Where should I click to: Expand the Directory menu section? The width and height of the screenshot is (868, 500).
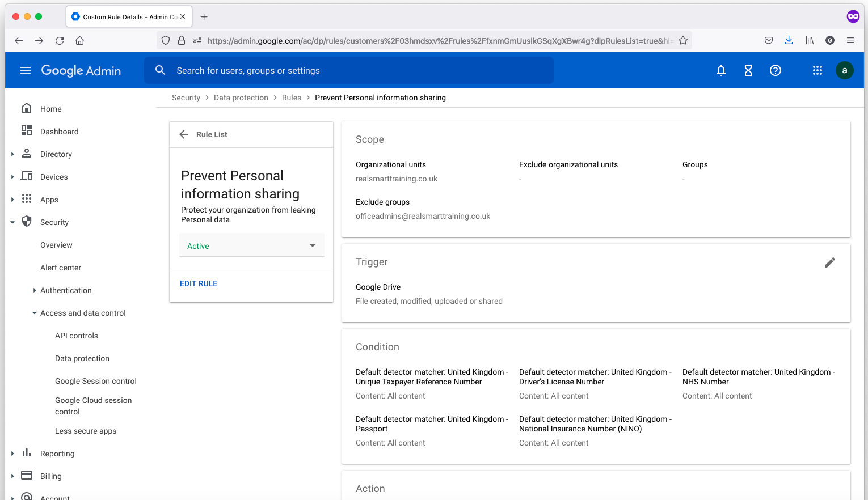tap(12, 154)
